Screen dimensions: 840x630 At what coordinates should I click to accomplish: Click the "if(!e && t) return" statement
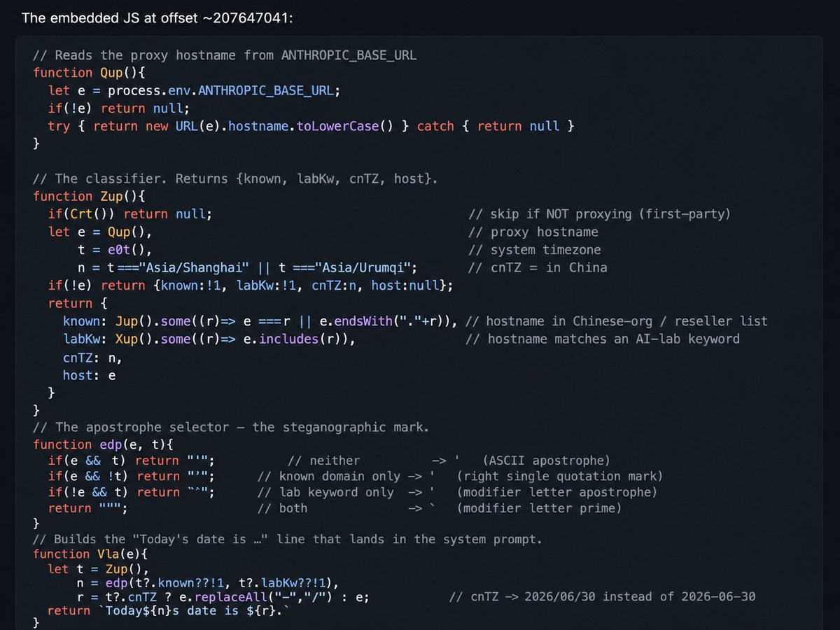(131, 493)
